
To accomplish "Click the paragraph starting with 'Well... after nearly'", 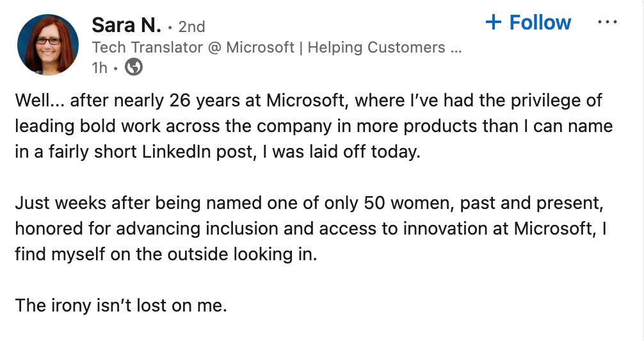I will click(314, 126).
